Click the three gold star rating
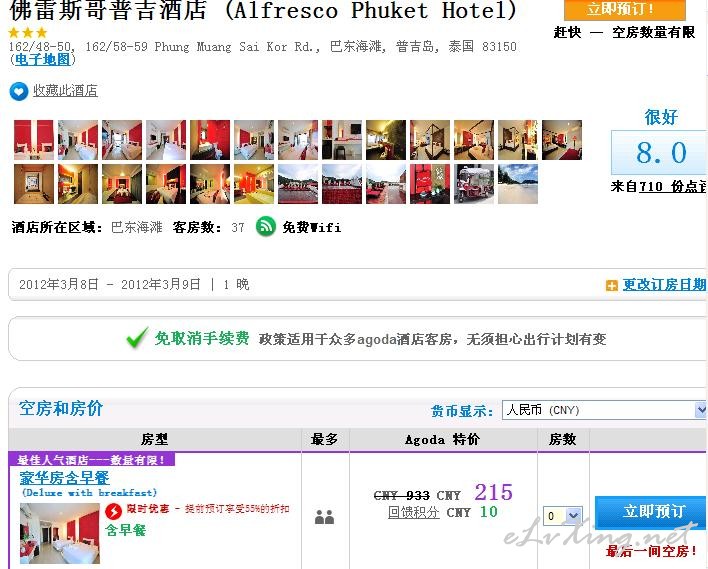This screenshot has height=569, width=708. [28, 33]
